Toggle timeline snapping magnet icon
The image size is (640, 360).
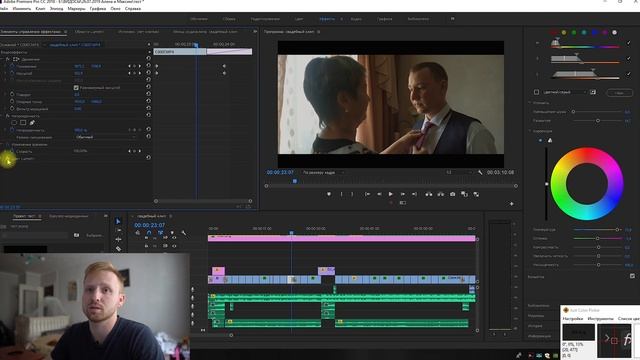click(x=149, y=233)
